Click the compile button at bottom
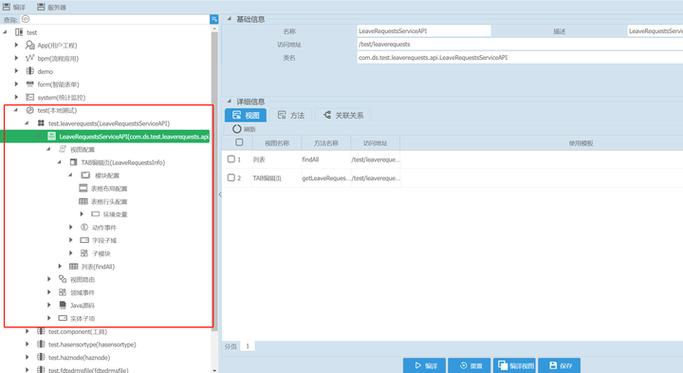The image size is (683, 373). 424,365
